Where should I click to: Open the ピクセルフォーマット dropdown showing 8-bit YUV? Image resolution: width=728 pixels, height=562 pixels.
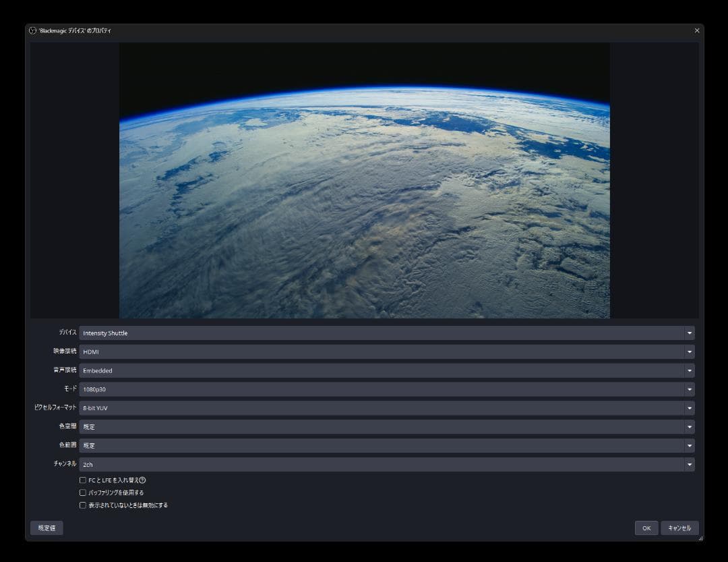[x=386, y=408]
